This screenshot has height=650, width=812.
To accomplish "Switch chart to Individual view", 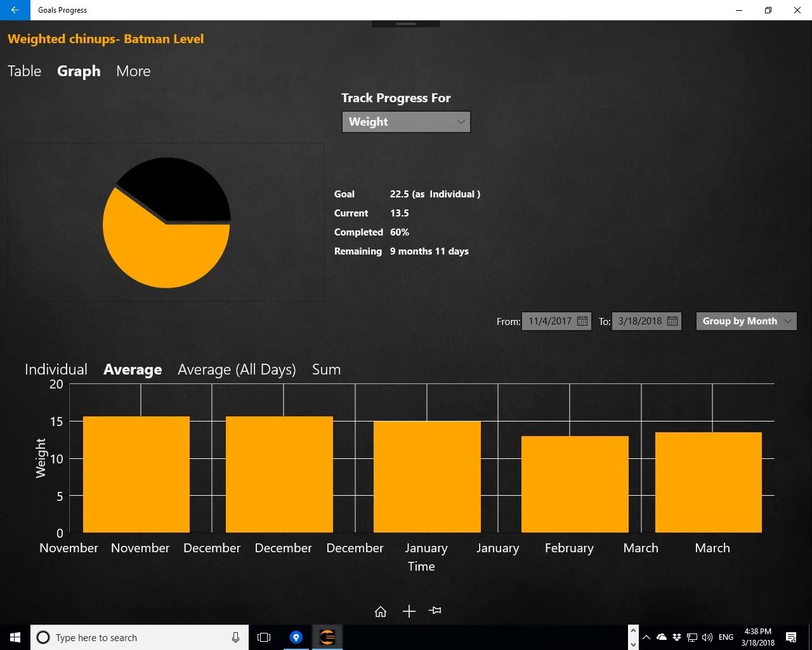I will click(x=56, y=369).
